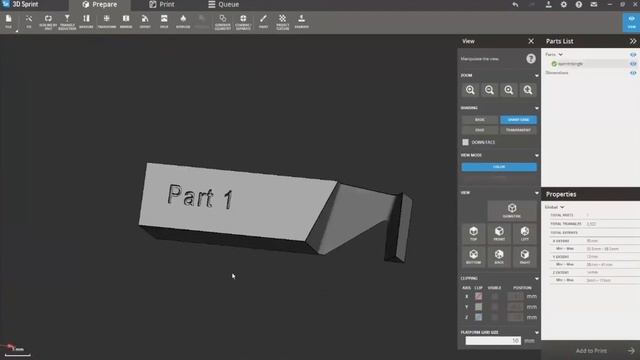Toggle the blue View button in toolbar
This screenshot has width=640, height=360.
tap(631, 22)
